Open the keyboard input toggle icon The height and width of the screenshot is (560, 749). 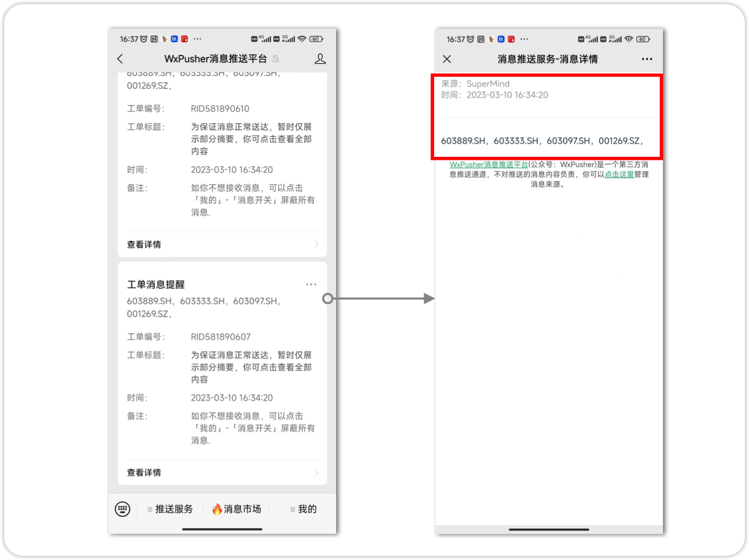[123, 509]
